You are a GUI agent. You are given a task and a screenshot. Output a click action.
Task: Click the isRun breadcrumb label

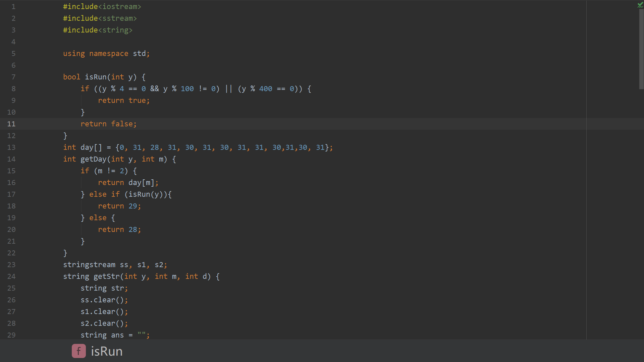(107, 351)
